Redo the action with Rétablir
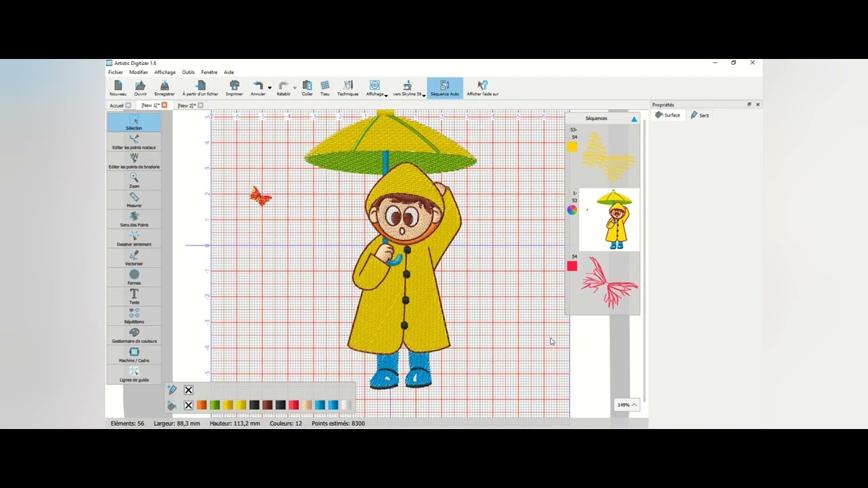Image resolution: width=868 pixels, height=488 pixels. (x=283, y=88)
